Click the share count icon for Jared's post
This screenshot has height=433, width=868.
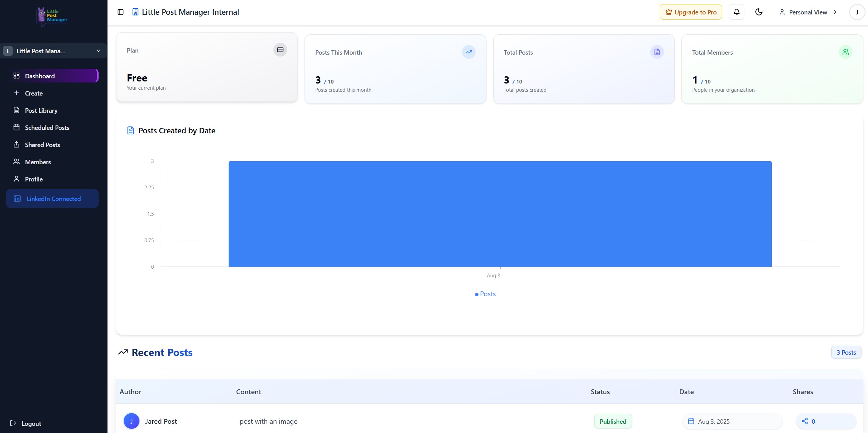pyautogui.click(x=804, y=421)
